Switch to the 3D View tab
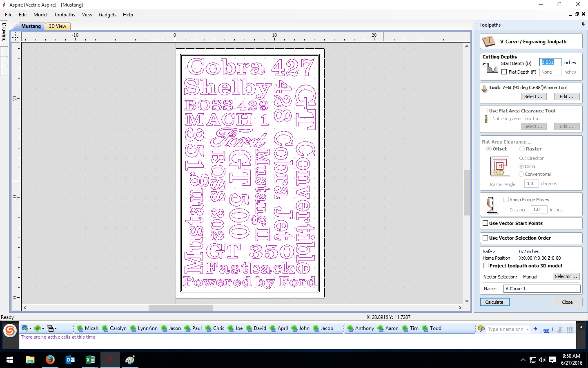 (58, 26)
